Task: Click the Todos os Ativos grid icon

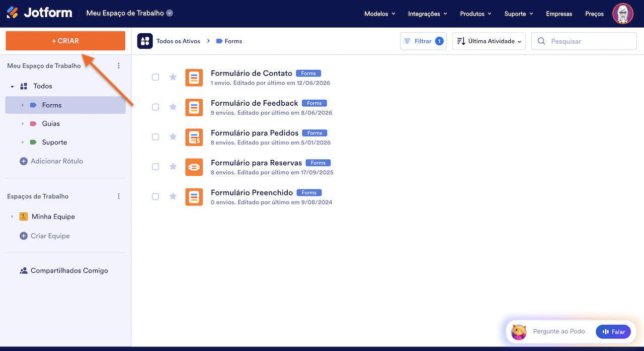Action: [x=145, y=41]
